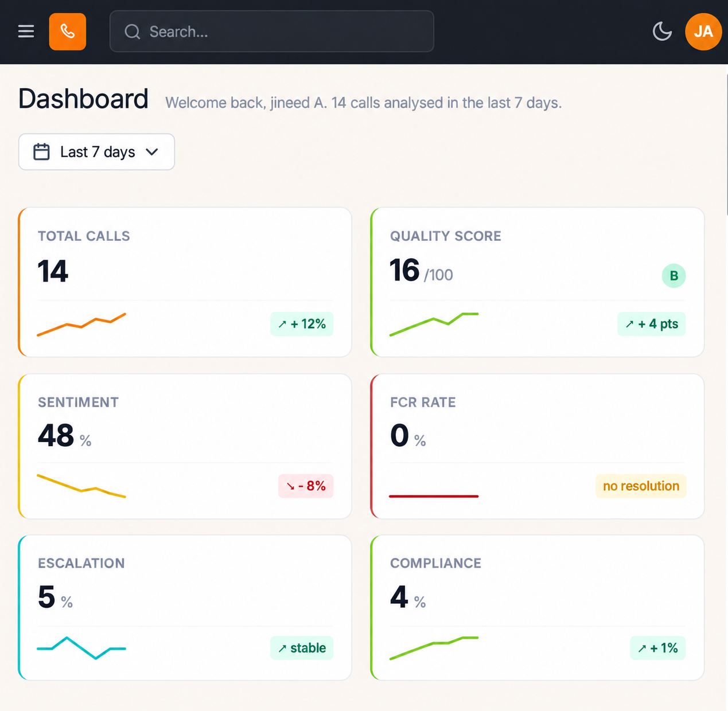Click the +12% trend badge

(302, 324)
